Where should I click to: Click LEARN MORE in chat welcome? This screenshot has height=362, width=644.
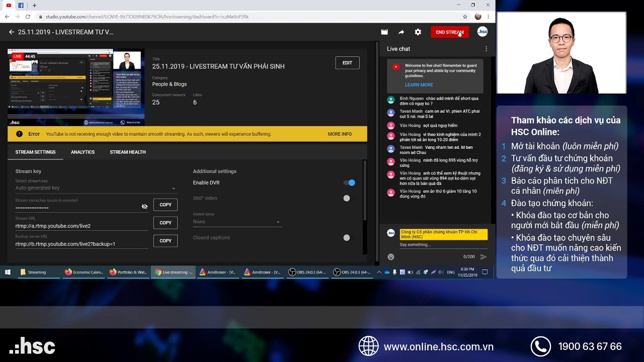coord(419,85)
